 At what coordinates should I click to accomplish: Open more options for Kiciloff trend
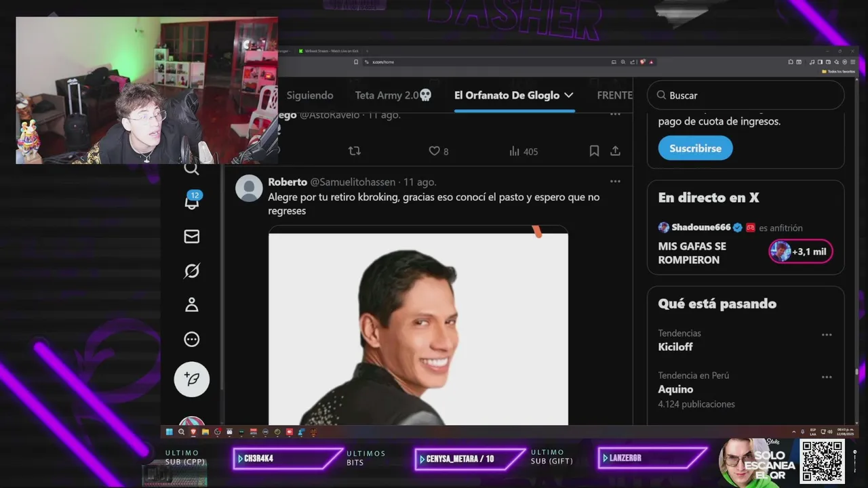pyautogui.click(x=827, y=335)
